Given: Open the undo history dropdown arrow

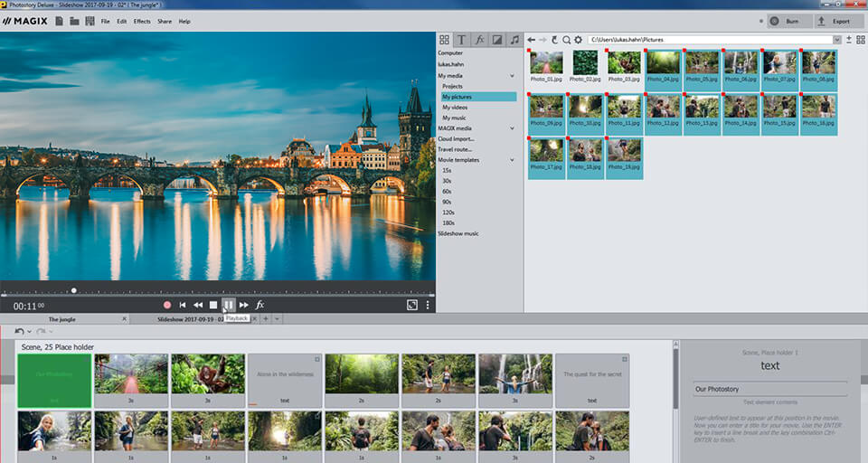Looking at the screenshot, I should (x=29, y=331).
